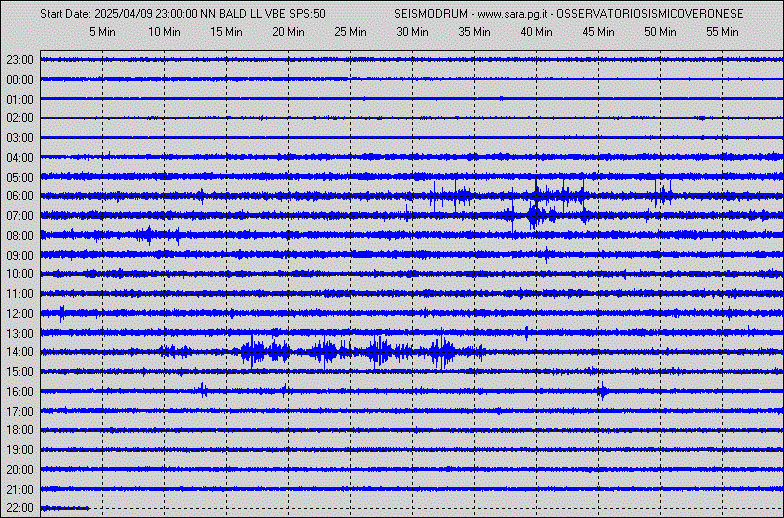The image size is (784, 518).
Task: Click the 12:00 hour row label
Action: [20, 314]
